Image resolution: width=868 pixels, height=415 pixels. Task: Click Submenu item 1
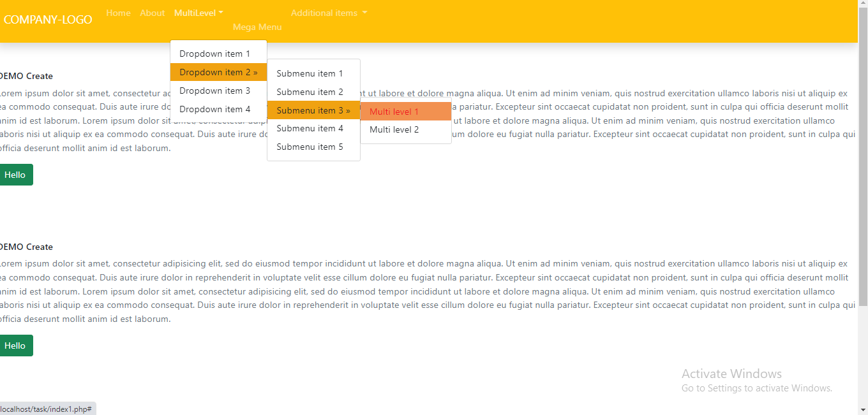[x=310, y=73]
